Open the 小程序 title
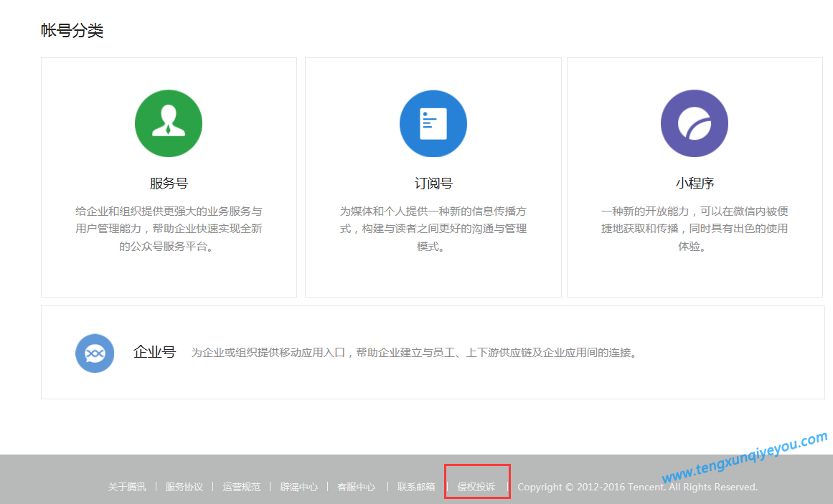833x504 pixels. (695, 184)
